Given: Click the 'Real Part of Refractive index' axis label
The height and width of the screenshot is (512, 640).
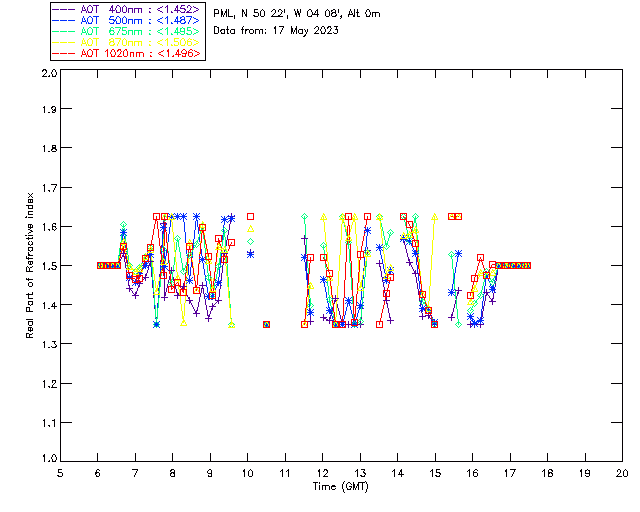Looking at the screenshot, I should pos(29,265).
